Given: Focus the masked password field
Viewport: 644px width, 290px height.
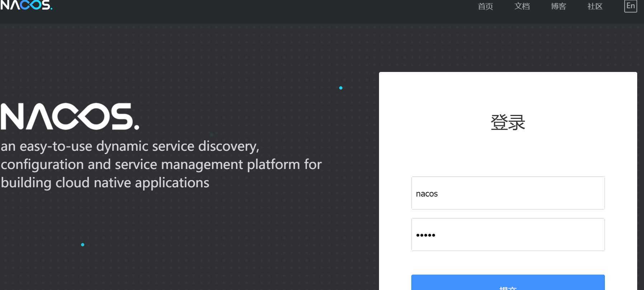Looking at the screenshot, I should (x=508, y=235).
